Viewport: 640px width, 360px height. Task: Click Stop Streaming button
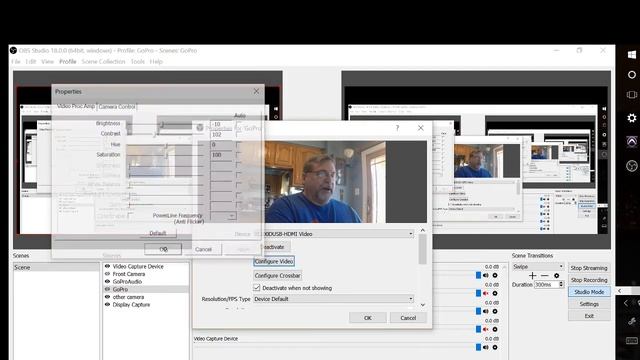[x=589, y=268]
